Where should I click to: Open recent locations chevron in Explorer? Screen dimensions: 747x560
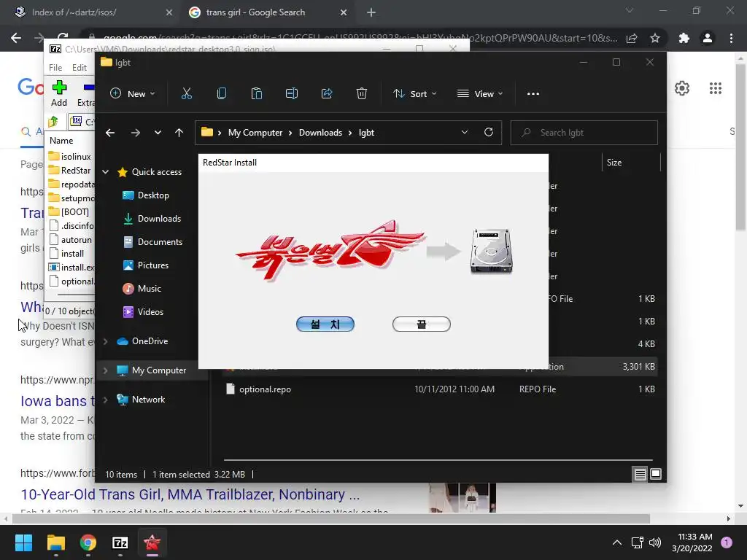pos(158,133)
